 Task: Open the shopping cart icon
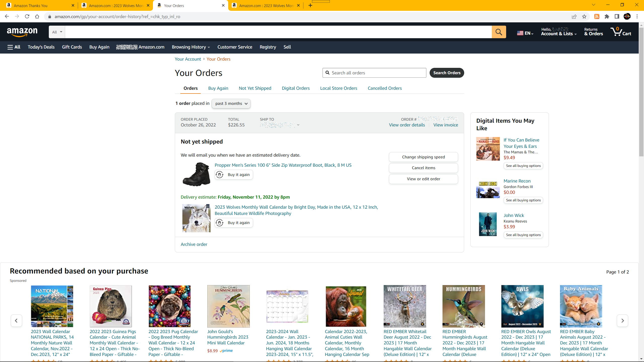click(621, 32)
